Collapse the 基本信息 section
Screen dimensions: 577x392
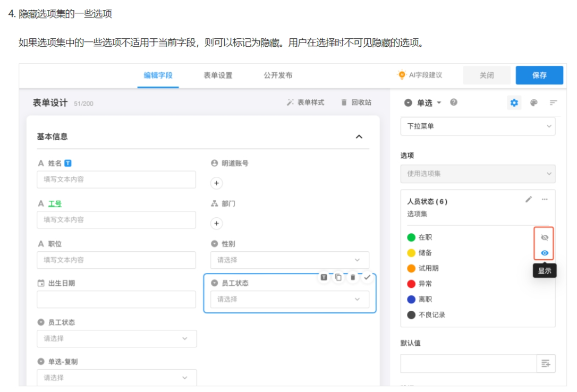click(x=359, y=137)
